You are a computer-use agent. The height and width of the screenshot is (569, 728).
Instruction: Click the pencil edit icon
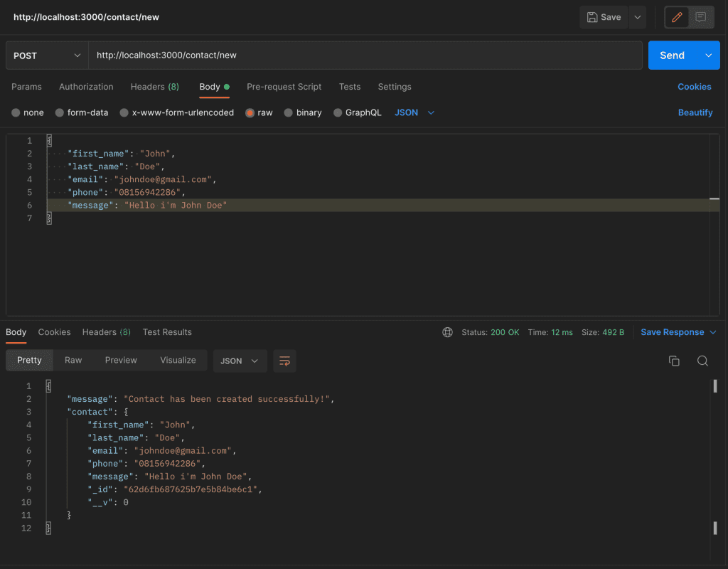click(676, 17)
